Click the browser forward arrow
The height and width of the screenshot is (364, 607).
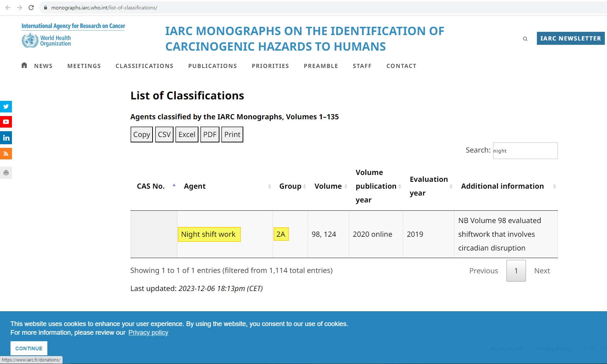coord(20,8)
